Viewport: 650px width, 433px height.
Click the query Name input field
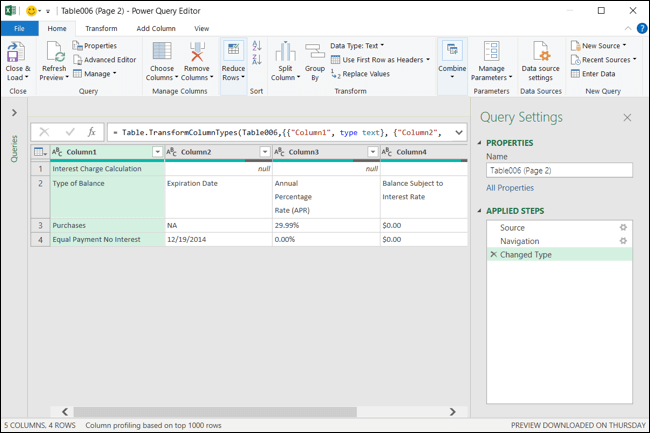pyautogui.click(x=559, y=170)
